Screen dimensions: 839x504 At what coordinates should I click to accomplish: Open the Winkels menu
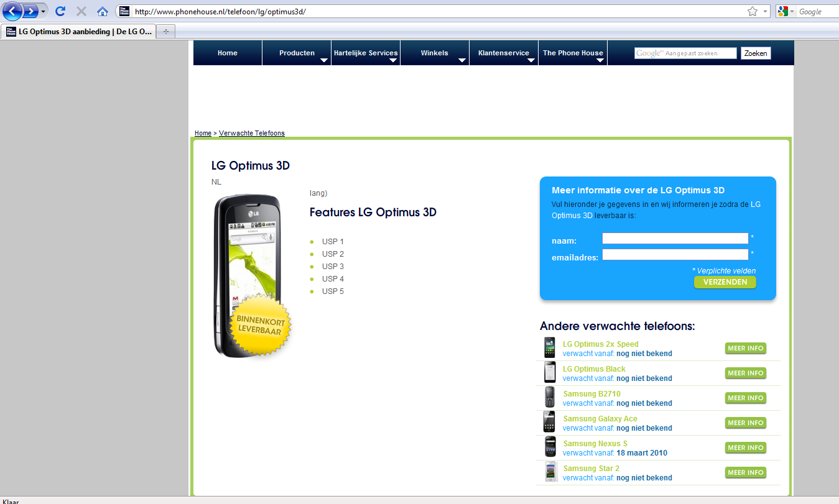(434, 53)
